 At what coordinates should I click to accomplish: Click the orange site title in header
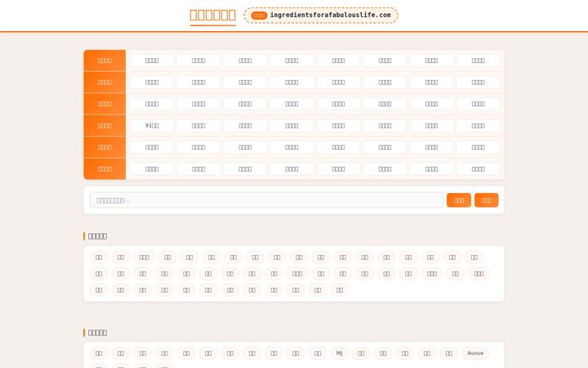pos(212,15)
